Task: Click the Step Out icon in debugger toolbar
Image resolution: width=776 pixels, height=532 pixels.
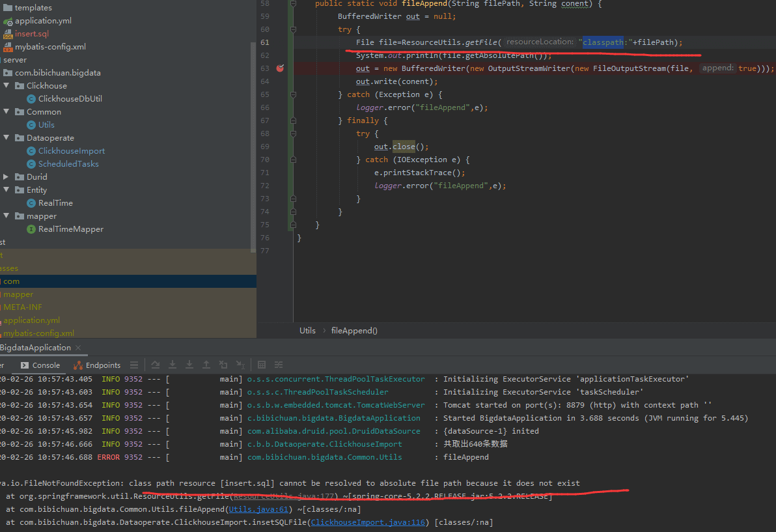Action: 206,365
